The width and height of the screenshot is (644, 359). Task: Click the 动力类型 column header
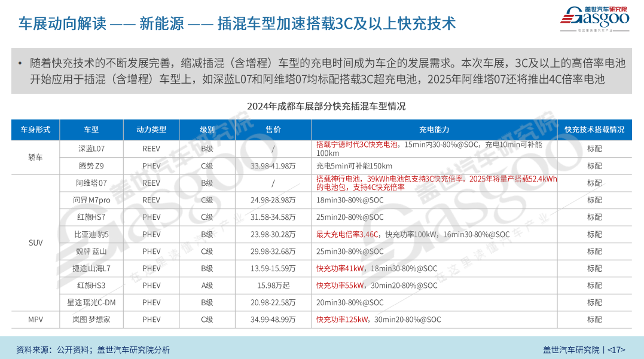(151, 130)
